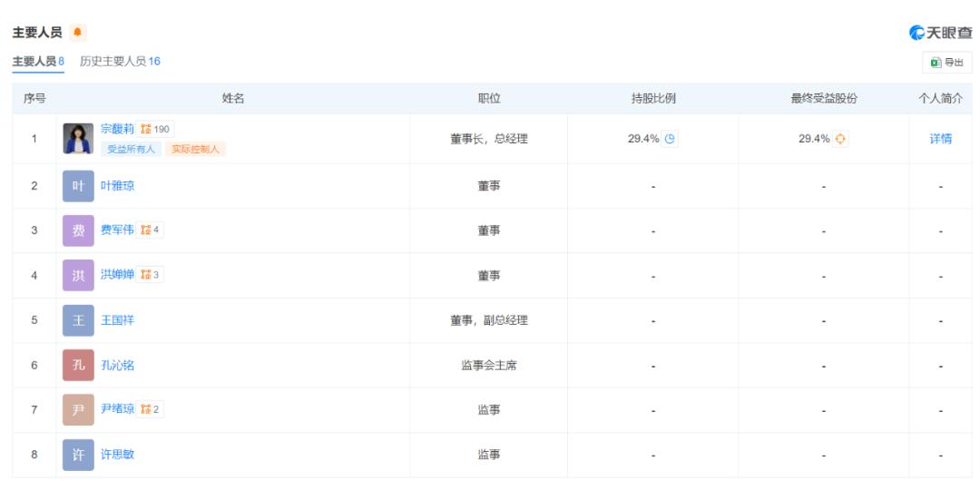Click the 实际控制人 tag

click(x=195, y=150)
